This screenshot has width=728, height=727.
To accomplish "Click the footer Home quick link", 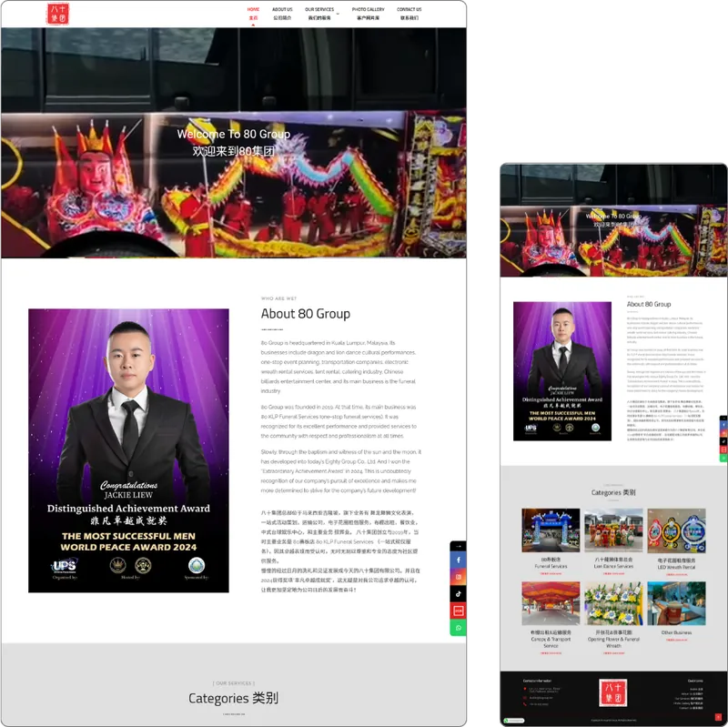I will tap(696, 690).
